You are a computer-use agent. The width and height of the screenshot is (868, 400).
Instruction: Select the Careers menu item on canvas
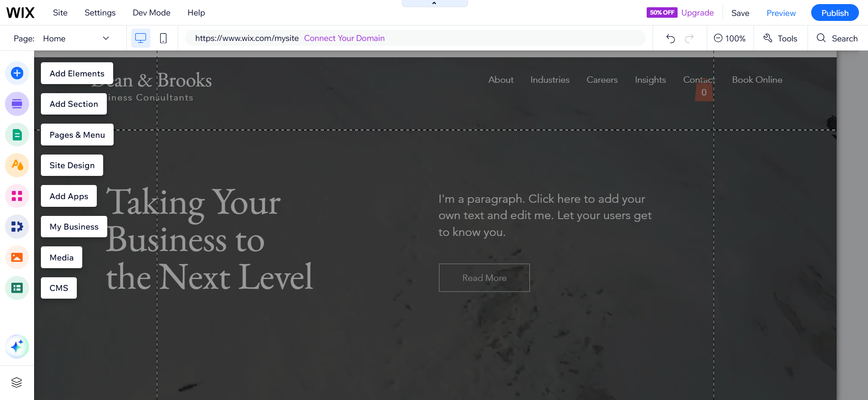tap(602, 80)
